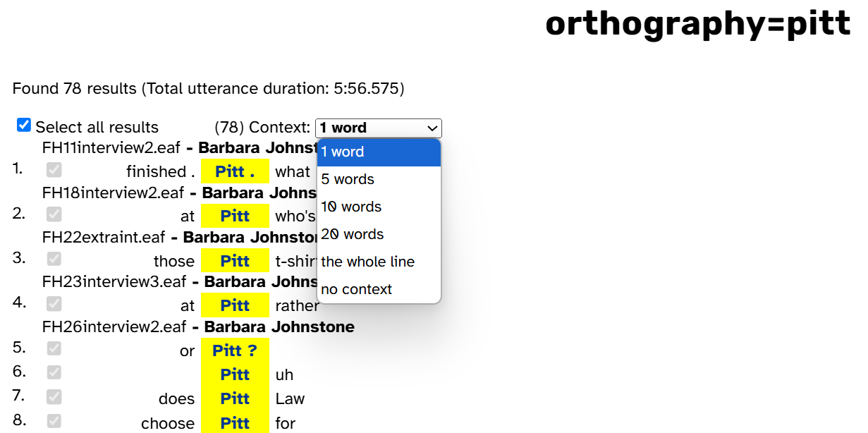Viewport: 868px width, 433px height.
Task: Choose 10 words context option
Action: point(379,207)
